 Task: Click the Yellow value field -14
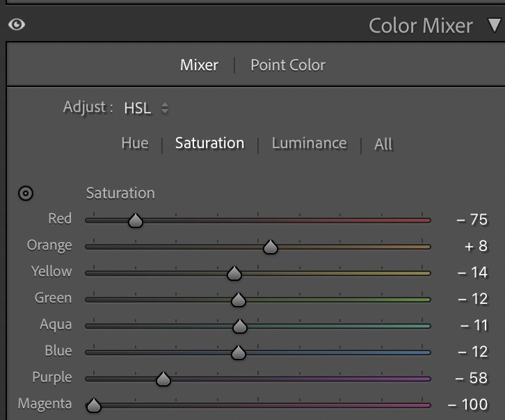pyautogui.click(x=472, y=273)
